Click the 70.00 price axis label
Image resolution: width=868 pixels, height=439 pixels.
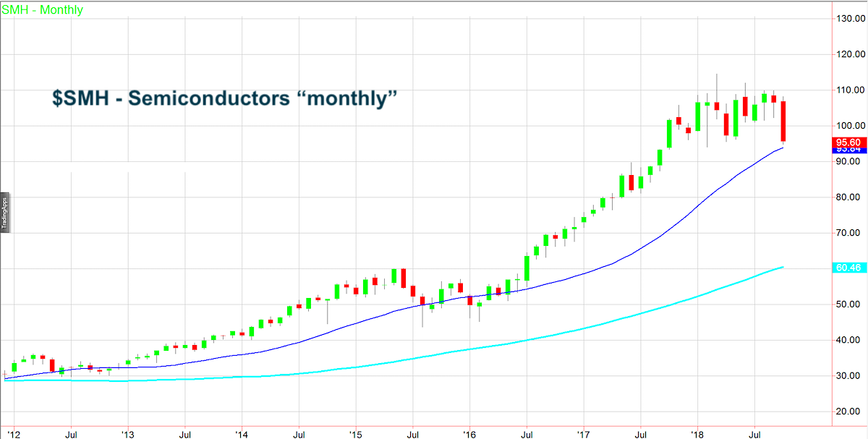click(x=850, y=233)
